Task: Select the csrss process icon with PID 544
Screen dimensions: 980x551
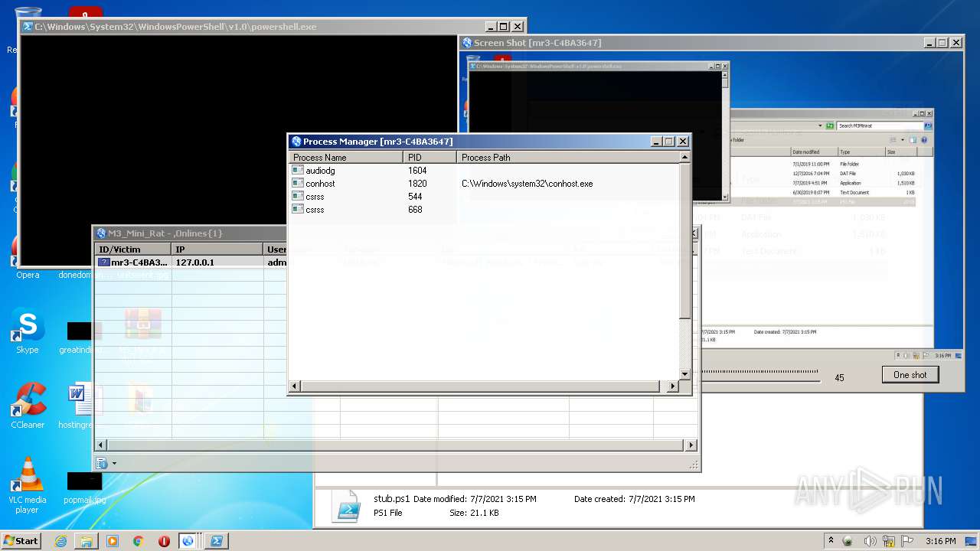Action: coord(298,197)
